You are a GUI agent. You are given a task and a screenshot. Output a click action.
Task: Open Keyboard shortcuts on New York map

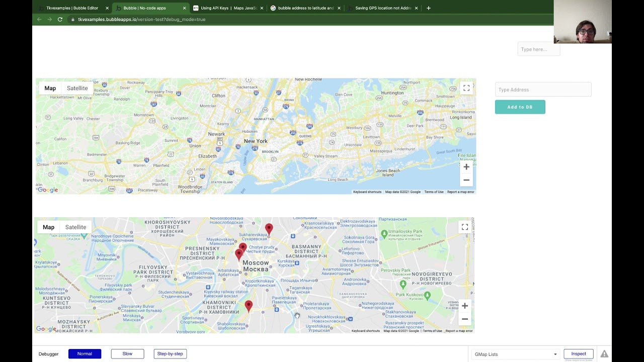(x=367, y=192)
